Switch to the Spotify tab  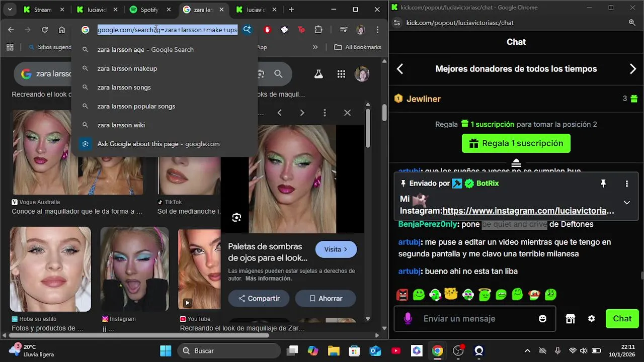coord(150,10)
